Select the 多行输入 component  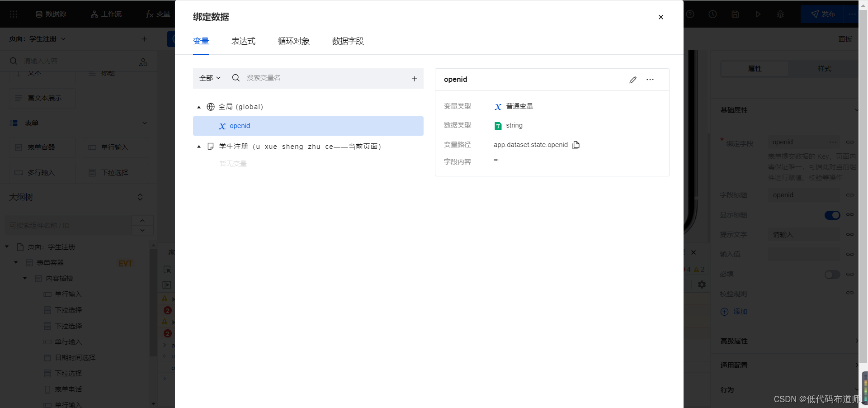pos(42,173)
